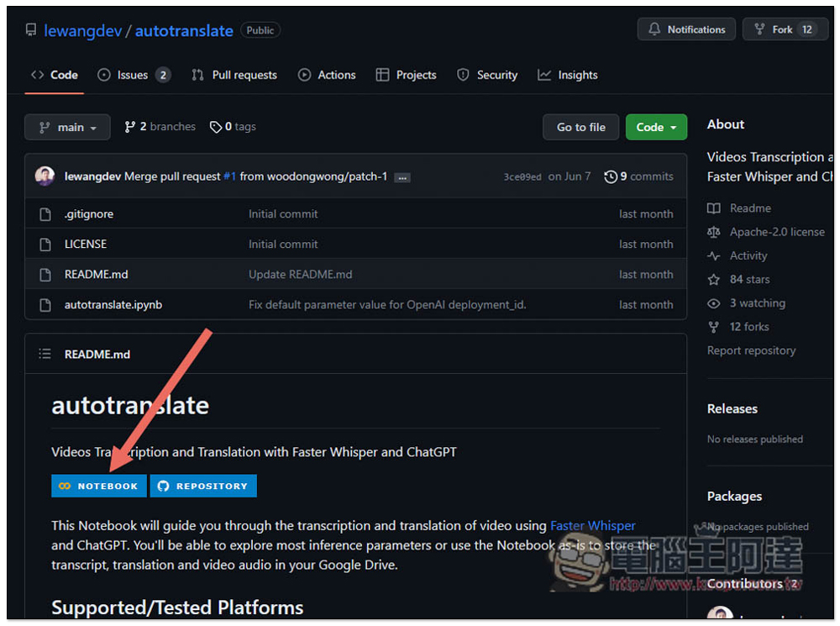
Task: Open the .gitignore file
Action: (89, 213)
